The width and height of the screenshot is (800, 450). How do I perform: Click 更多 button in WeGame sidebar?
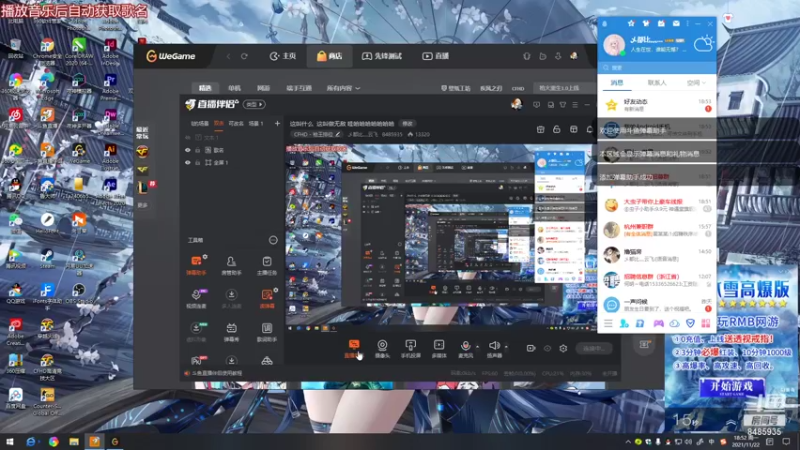pyautogui.click(x=142, y=205)
